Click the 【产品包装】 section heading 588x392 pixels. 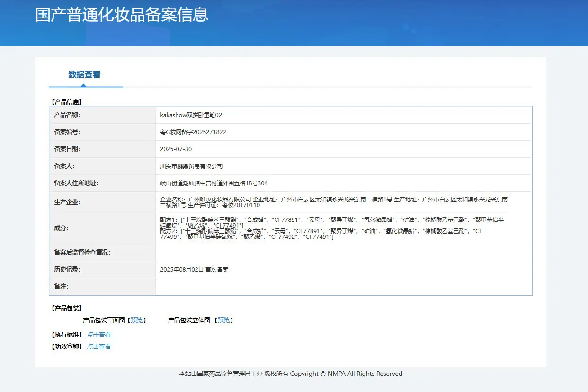(67, 308)
